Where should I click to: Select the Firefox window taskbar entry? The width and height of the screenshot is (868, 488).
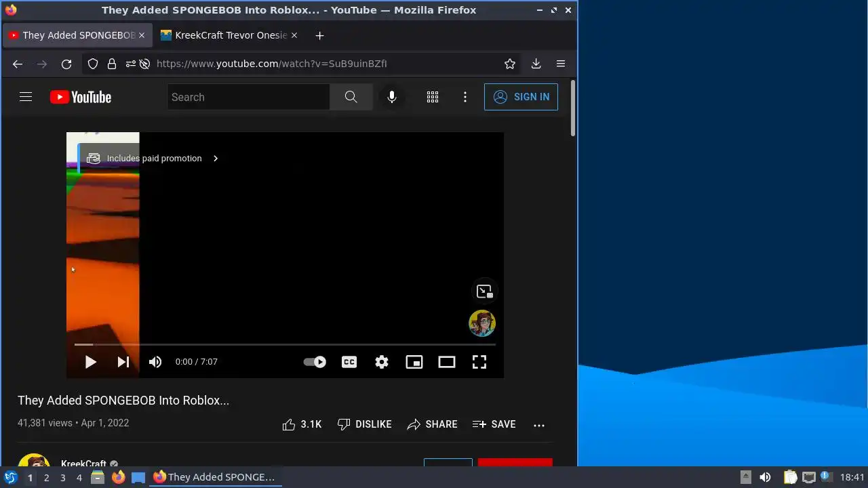[215, 477]
